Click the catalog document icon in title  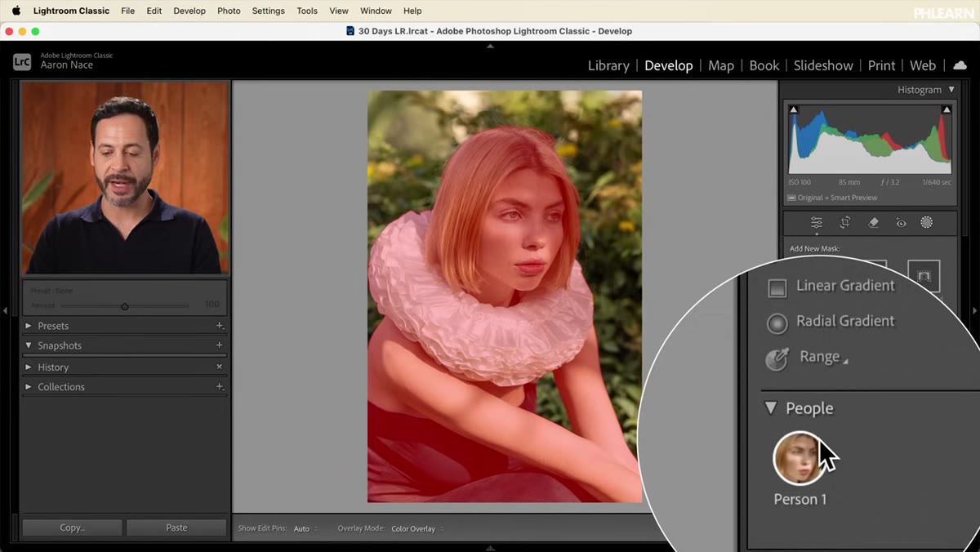pos(350,31)
